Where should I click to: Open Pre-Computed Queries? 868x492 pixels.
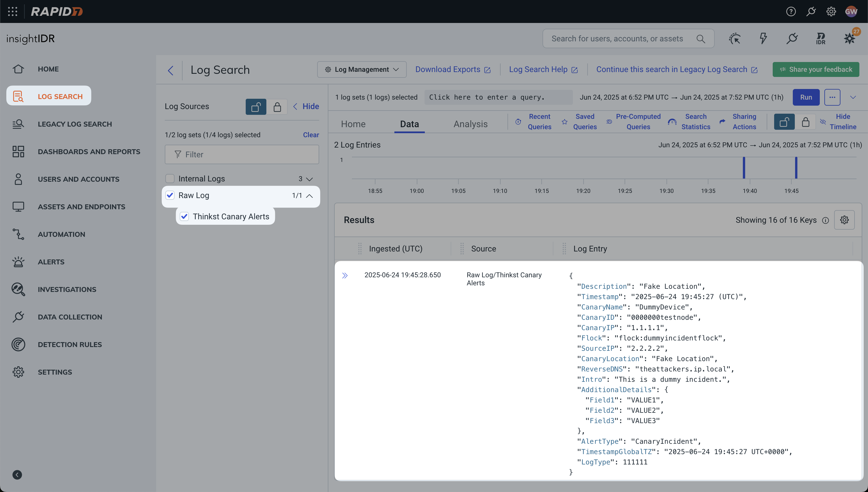(633, 122)
